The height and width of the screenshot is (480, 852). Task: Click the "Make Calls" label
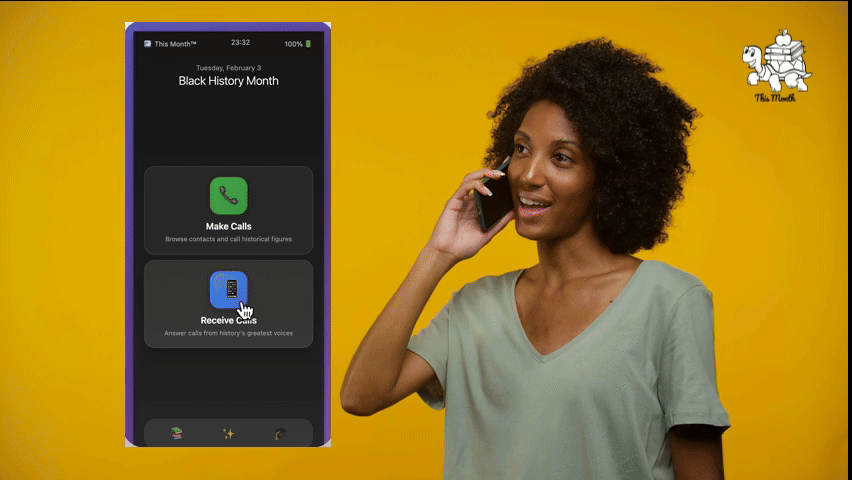[228, 227]
